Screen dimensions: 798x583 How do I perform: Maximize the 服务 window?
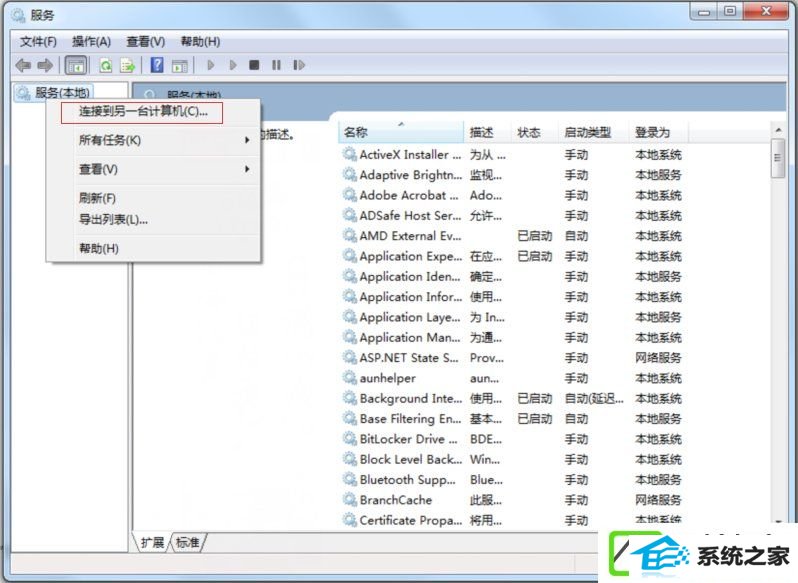click(x=730, y=11)
